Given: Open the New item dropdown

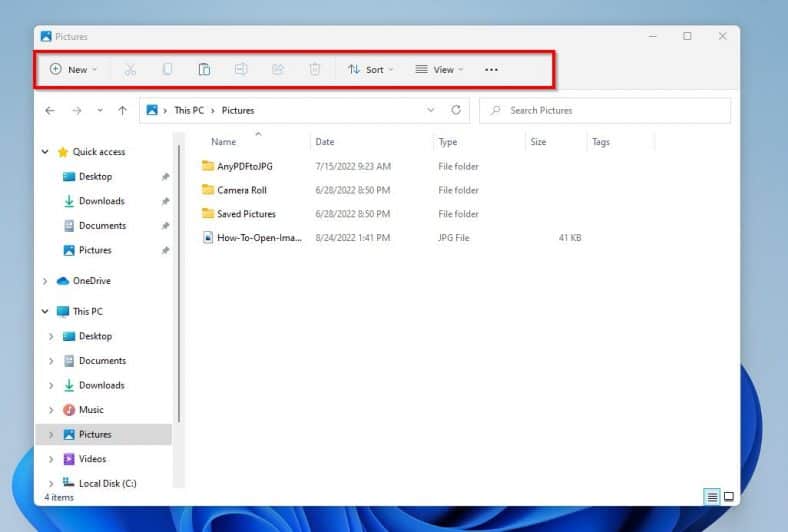Looking at the screenshot, I should click(x=74, y=70).
